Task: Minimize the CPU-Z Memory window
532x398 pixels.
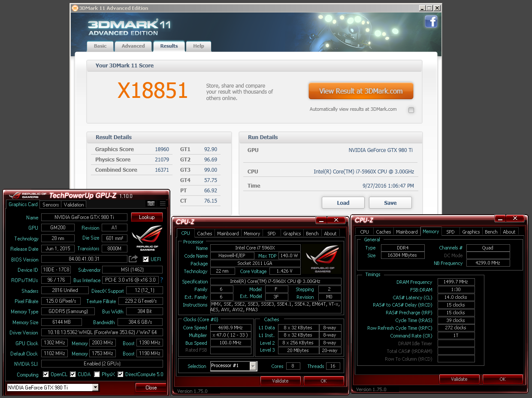Action: click(500, 219)
